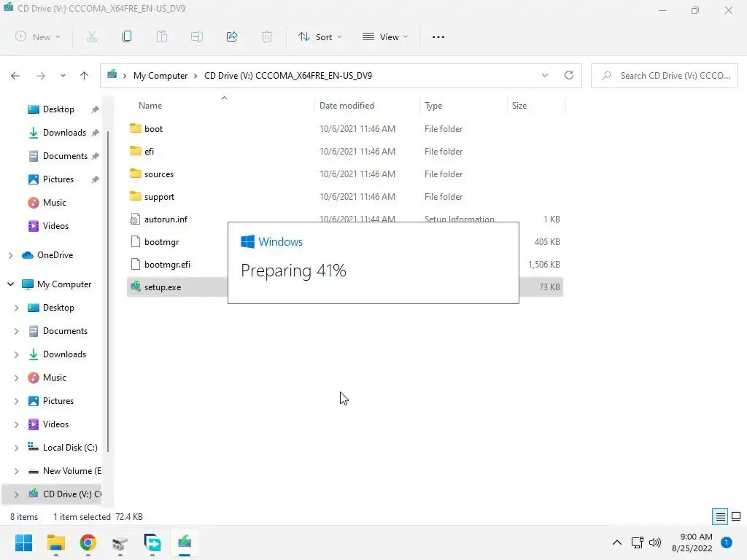747x560 pixels.
Task: Switch to large thumbnails view button
Action: tap(736, 517)
